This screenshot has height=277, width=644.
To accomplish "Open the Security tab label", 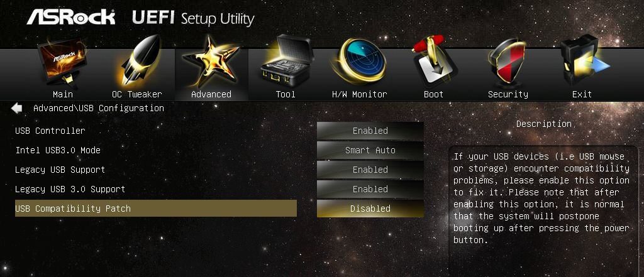I will click(508, 94).
